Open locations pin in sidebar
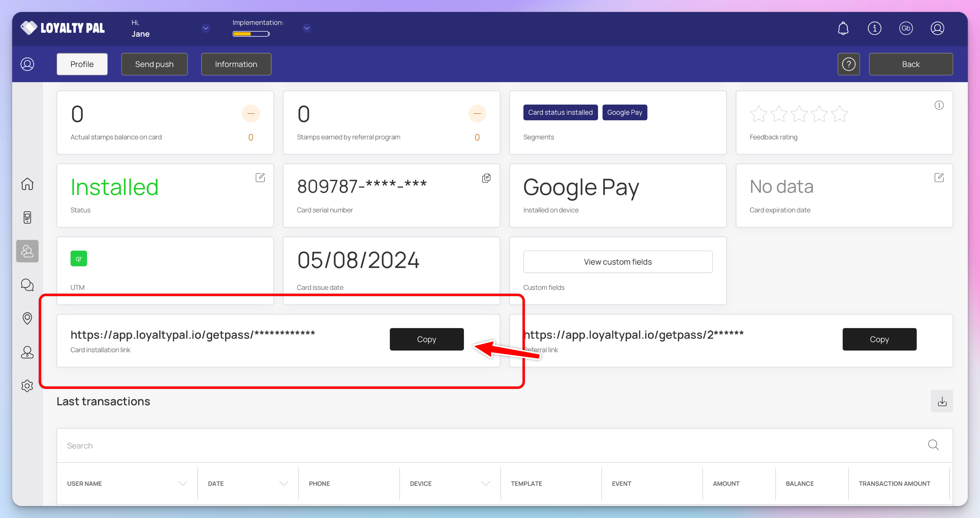Viewport: 980px width, 518px height. pos(27,318)
